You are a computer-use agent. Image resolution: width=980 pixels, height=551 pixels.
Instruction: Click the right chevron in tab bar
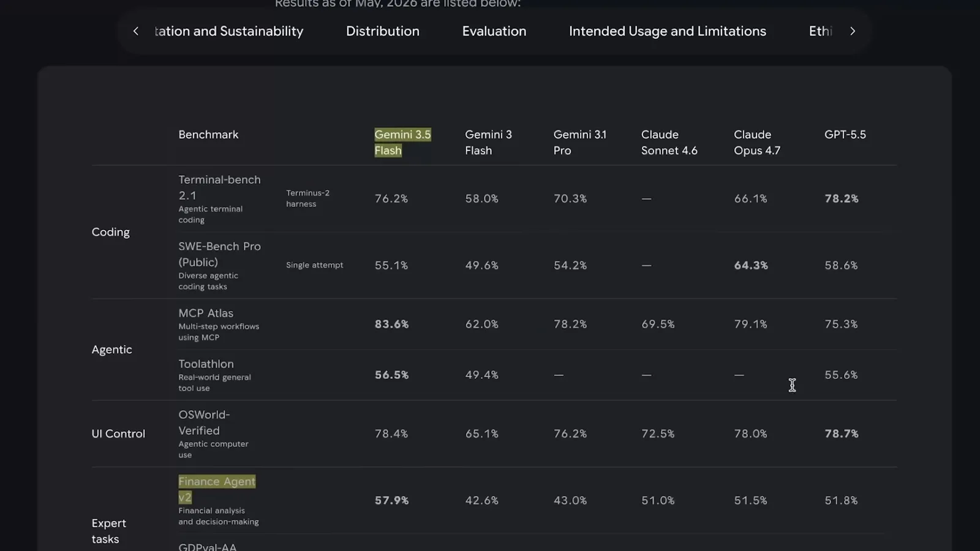click(852, 31)
